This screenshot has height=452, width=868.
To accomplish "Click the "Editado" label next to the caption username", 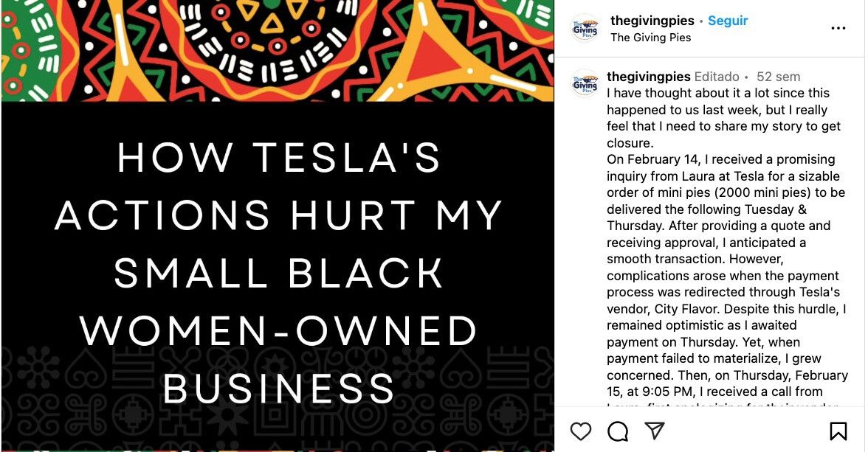I will pos(717,77).
